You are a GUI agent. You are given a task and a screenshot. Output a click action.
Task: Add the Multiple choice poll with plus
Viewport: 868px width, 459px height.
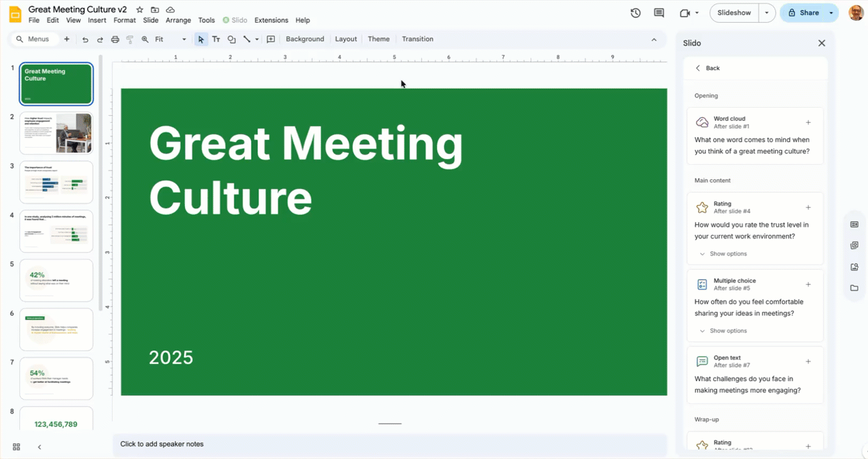click(808, 285)
